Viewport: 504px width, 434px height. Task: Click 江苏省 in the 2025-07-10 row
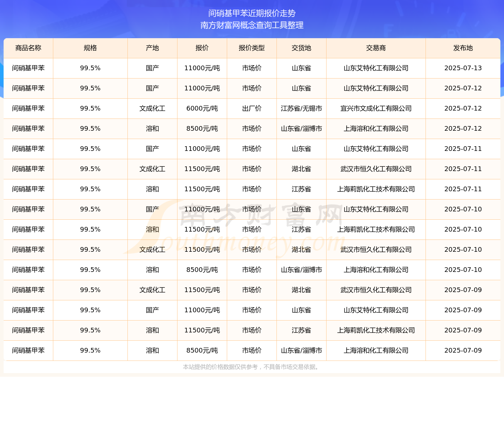(301, 229)
